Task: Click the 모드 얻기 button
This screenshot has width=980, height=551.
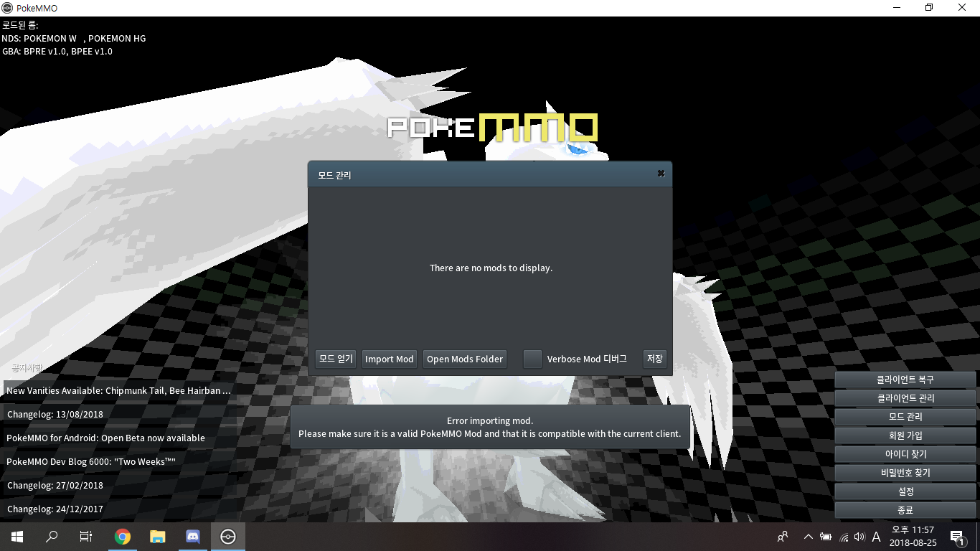Action: click(336, 359)
